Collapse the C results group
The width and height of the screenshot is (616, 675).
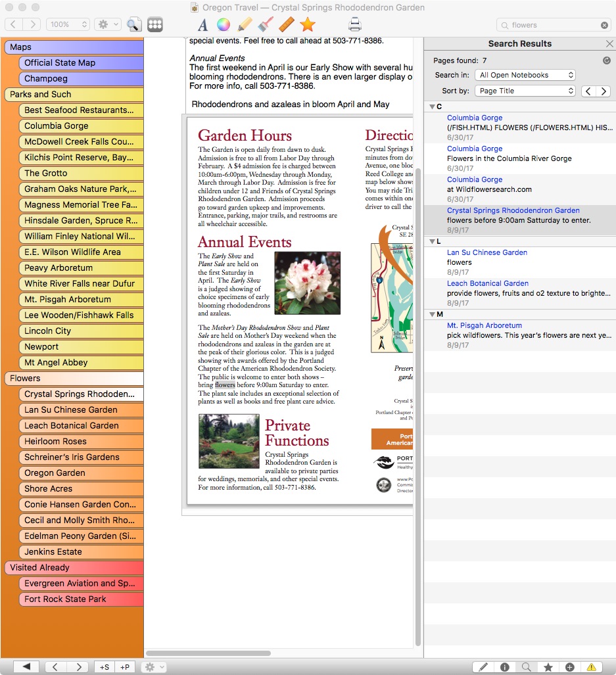coord(432,106)
